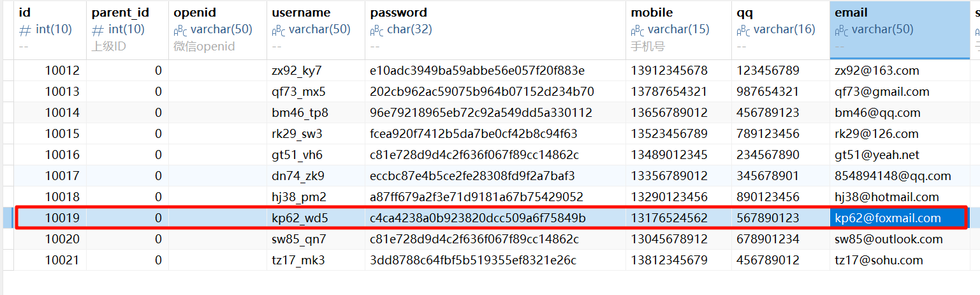Select the username column header

click(302, 13)
